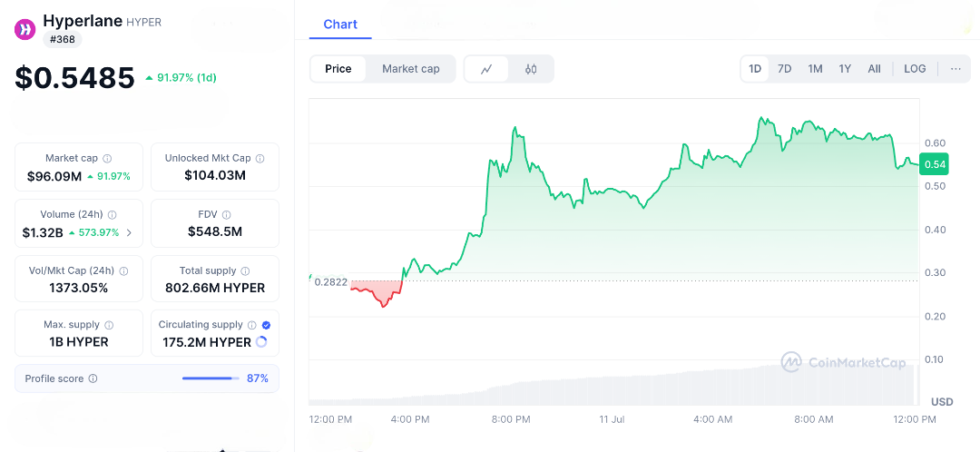980x452 pixels.
Task: Open the Chart tab
Action: click(340, 25)
